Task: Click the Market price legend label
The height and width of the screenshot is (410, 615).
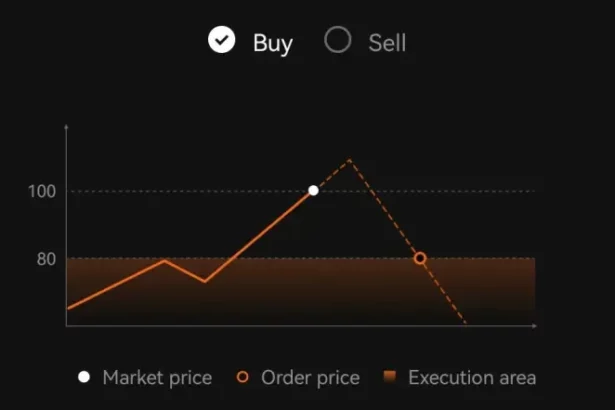Action: 157,378
